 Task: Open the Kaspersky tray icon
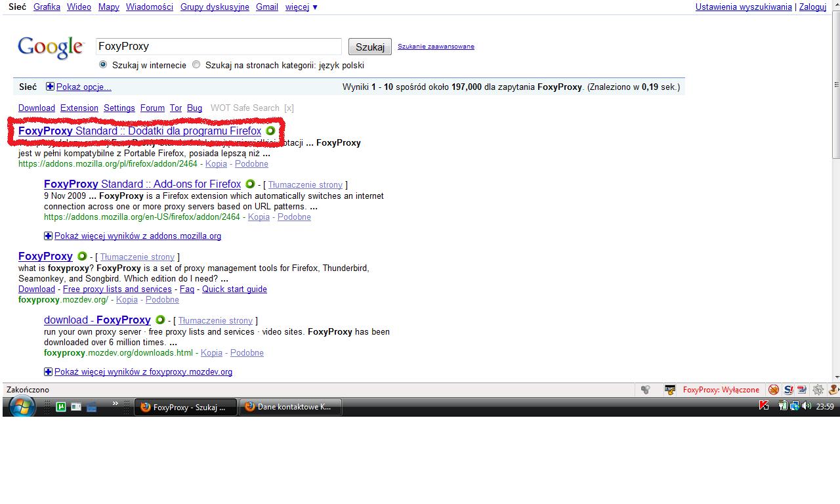pos(763,406)
